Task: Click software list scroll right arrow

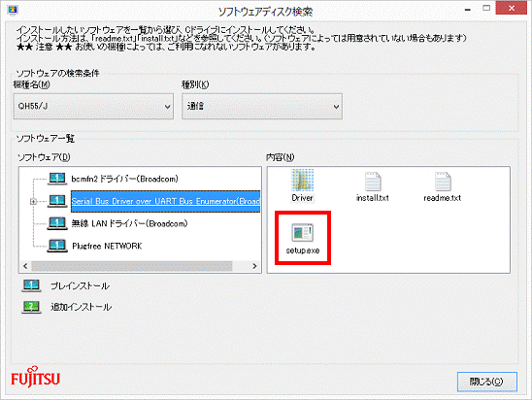Action: pos(254,266)
